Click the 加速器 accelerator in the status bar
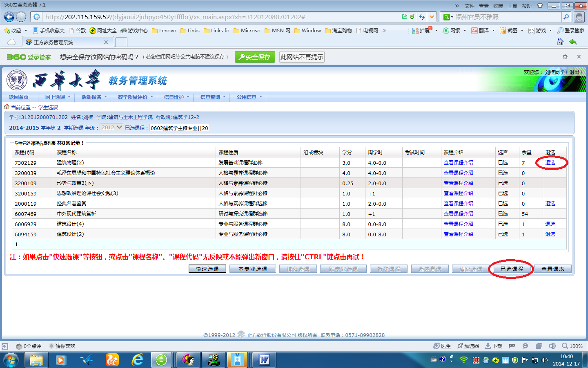This screenshot has height=368, width=588. coord(468,346)
